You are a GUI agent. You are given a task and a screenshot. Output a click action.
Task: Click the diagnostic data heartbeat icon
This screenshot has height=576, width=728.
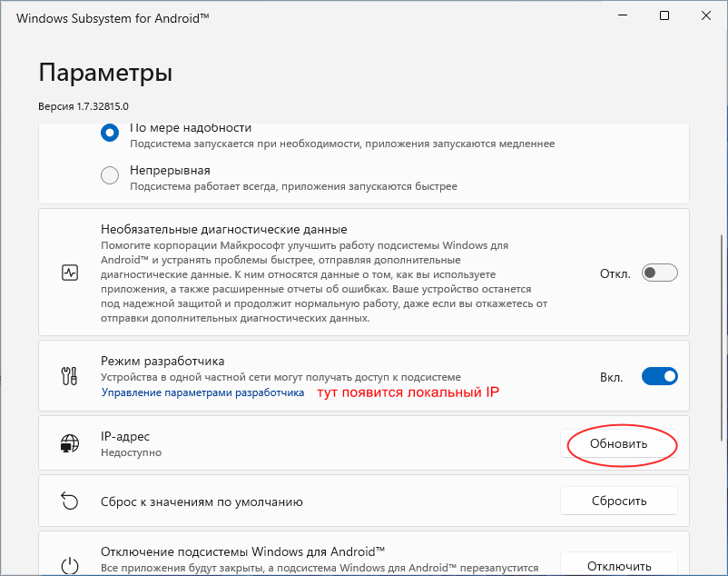70,272
